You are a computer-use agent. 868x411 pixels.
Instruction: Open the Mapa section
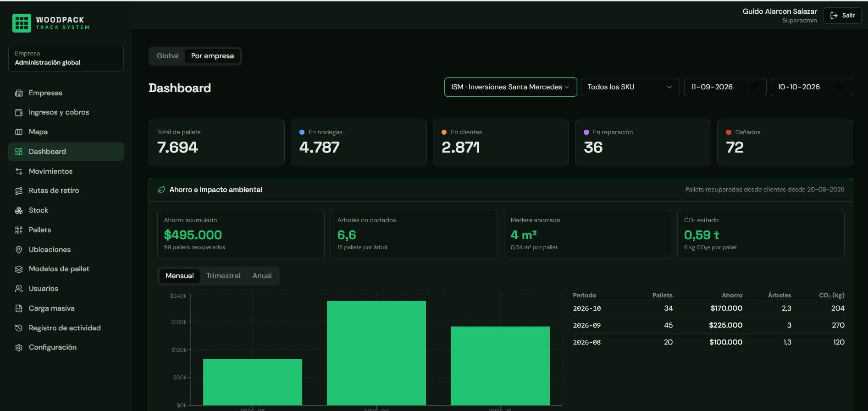(x=66, y=132)
